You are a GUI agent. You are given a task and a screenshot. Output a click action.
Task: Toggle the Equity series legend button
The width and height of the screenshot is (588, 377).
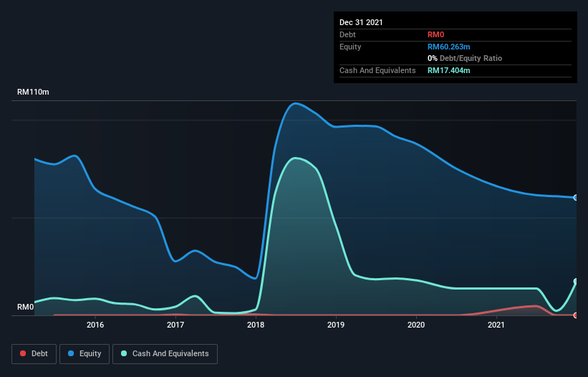coord(85,354)
